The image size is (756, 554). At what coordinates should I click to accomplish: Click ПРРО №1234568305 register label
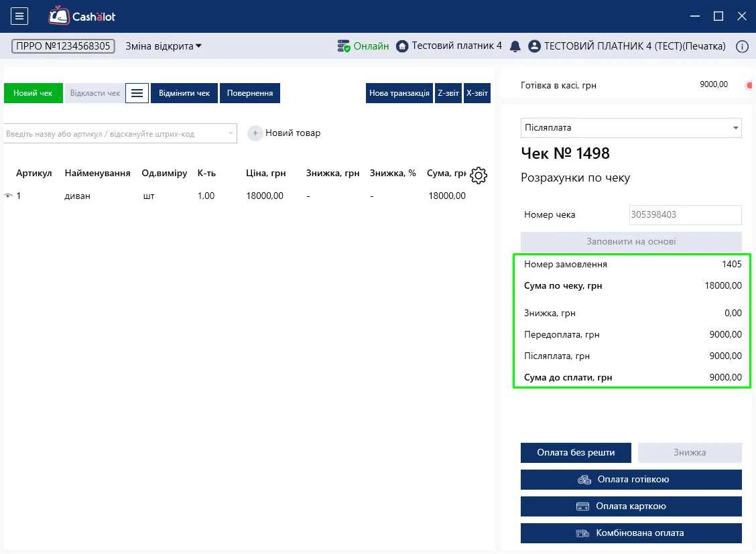(63, 46)
